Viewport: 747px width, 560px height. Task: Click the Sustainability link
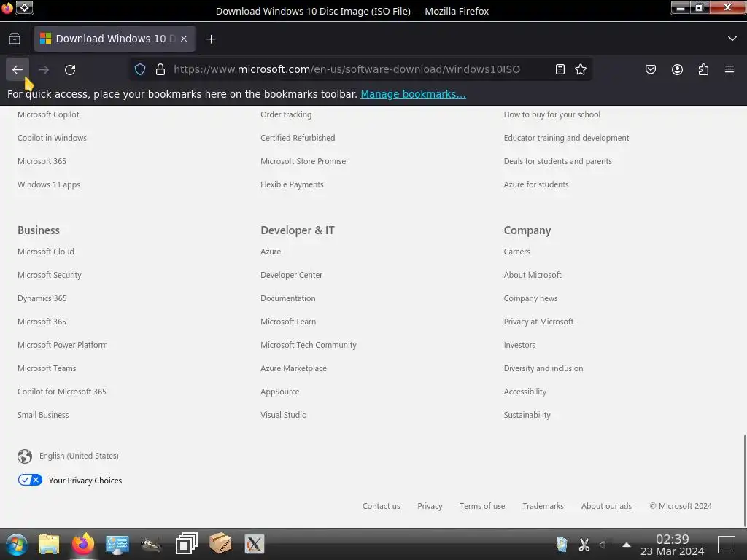click(x=527, y=415)
